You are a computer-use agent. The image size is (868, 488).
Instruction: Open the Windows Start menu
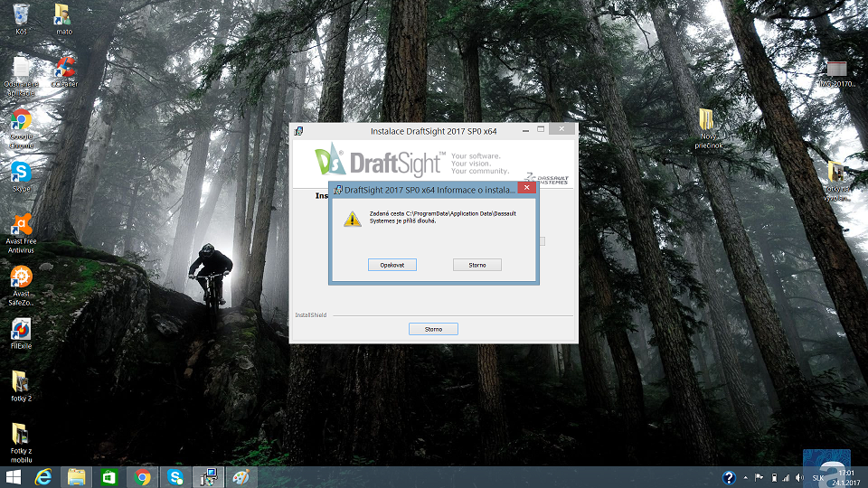[x=13, y=477]
